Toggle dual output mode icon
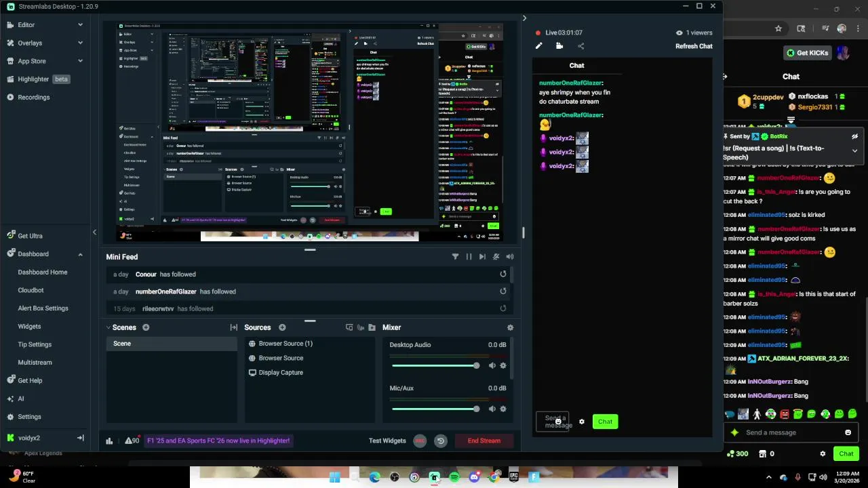 coord(349,327)
